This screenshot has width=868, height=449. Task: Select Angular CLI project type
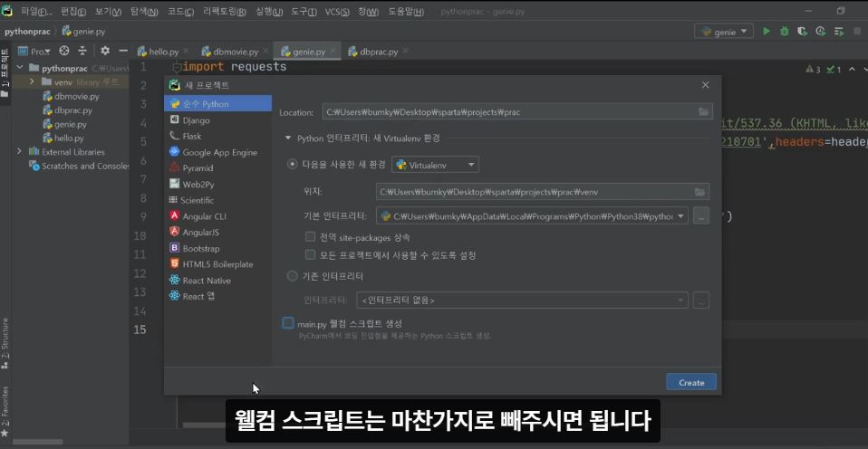[217, 216]
